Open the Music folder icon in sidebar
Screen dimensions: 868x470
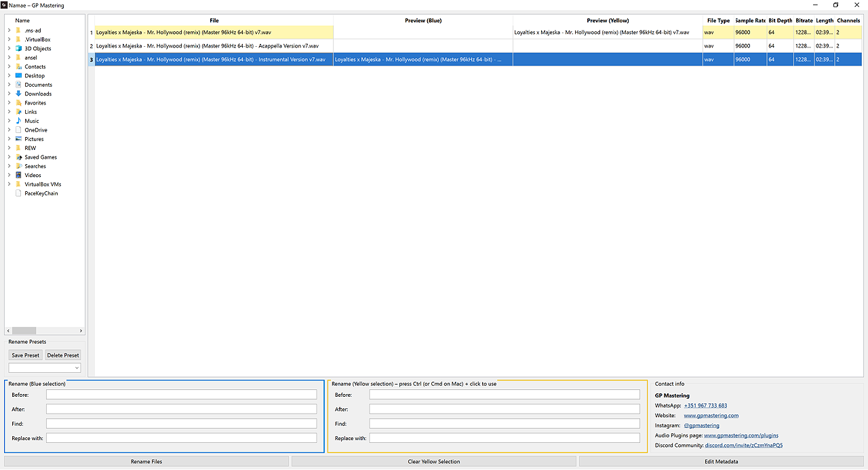tap(18, 121)
